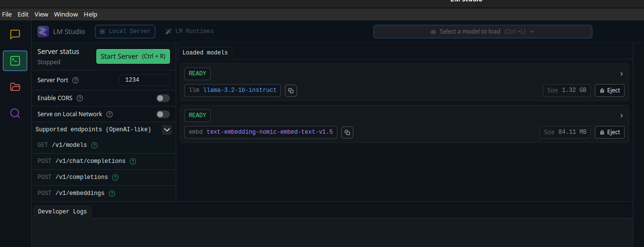Eject the text-embedding-nomic-embed-text model
This screenshot has height=247, width=644.
pos(609,132)
